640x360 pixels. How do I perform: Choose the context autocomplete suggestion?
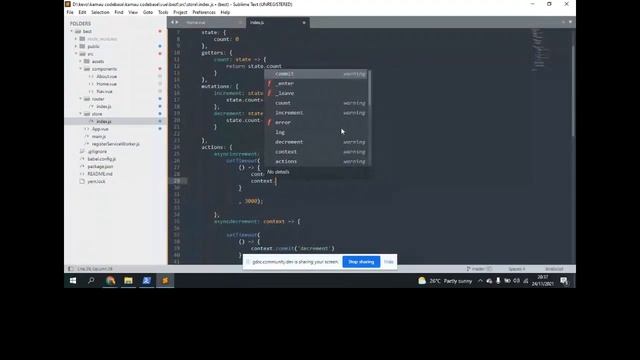317,152
